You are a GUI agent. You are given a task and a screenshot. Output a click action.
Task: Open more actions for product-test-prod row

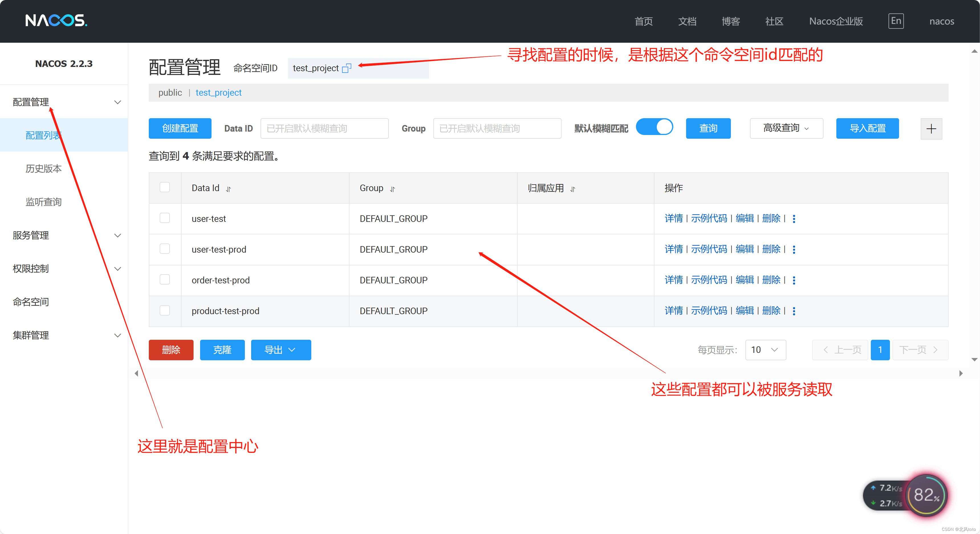(794, 311)
